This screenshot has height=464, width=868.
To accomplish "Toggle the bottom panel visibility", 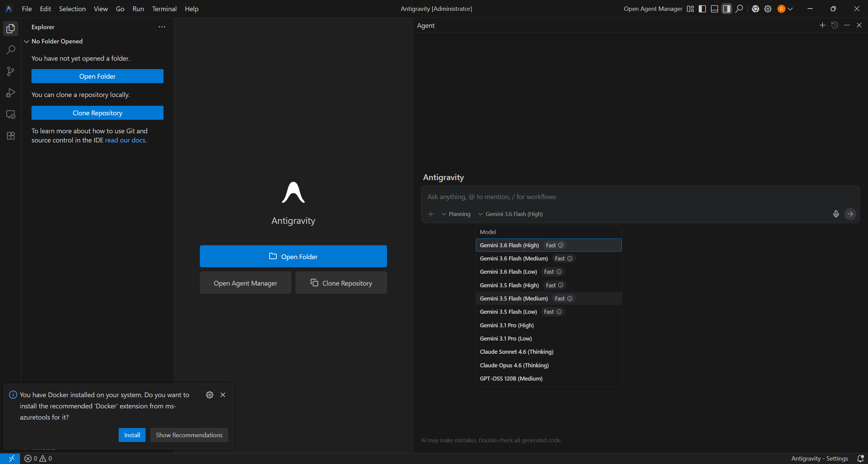I will 714,9.
